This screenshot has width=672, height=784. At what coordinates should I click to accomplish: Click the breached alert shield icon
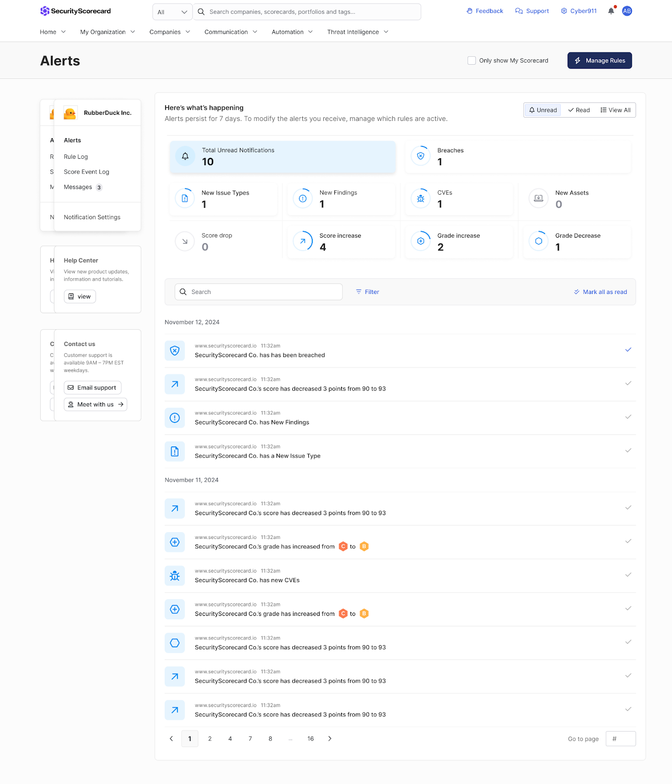coord(174,350)
